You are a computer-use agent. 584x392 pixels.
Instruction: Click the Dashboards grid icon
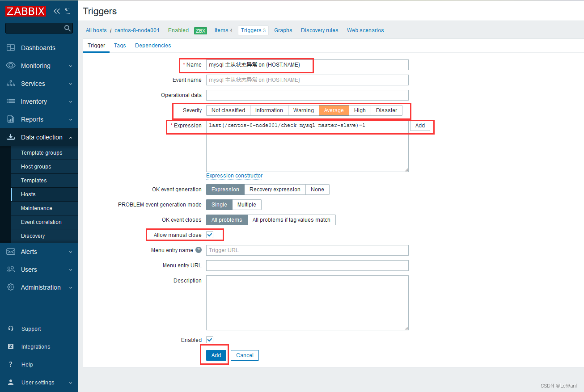(x=11, y=48)
